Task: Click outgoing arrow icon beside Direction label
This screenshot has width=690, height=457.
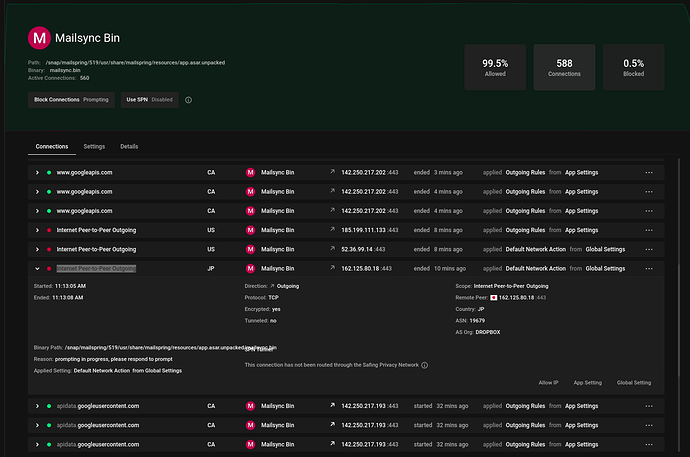Action: 272,286
